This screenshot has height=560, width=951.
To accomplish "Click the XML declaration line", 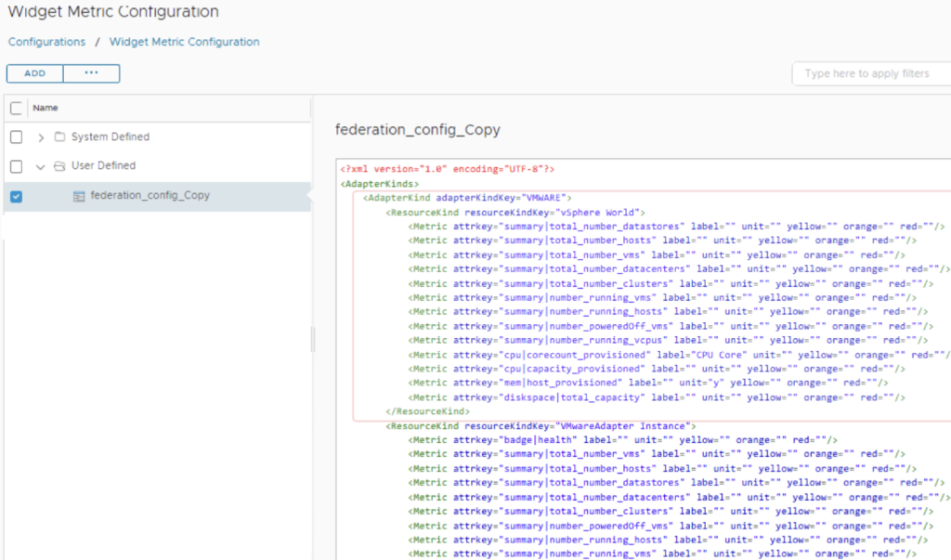I will click(x=448, y=169).
